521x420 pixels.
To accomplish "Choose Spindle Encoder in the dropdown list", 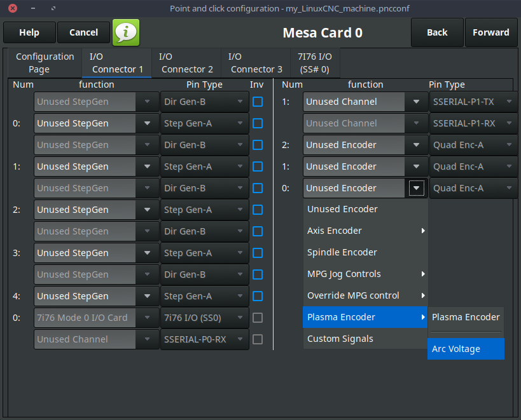I will (342, 252).
